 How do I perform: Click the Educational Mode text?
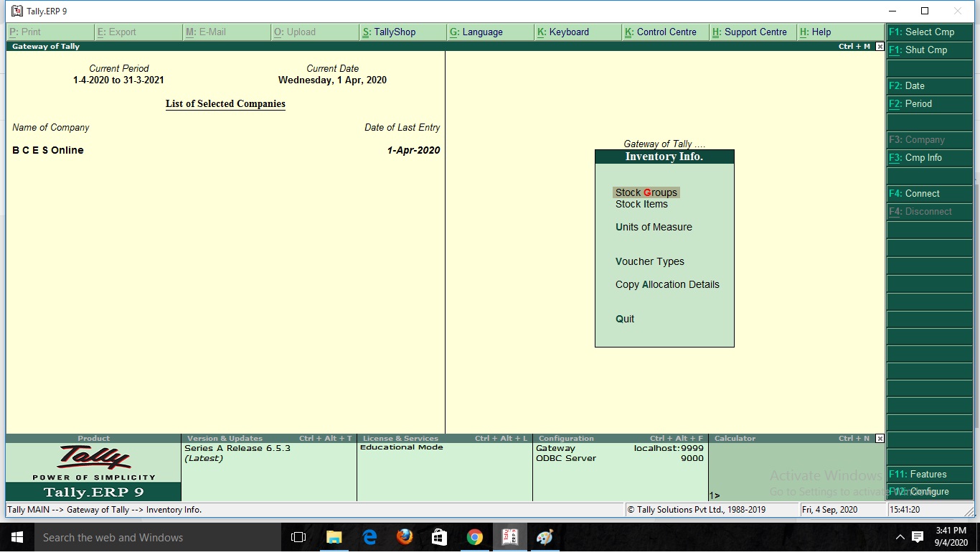click(x=402, y=447)
